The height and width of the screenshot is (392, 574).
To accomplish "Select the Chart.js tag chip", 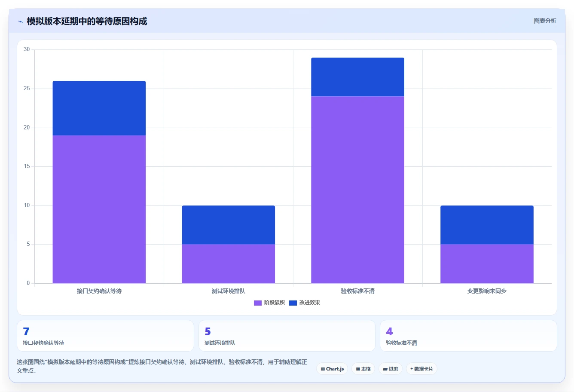I will click(332, 369).
